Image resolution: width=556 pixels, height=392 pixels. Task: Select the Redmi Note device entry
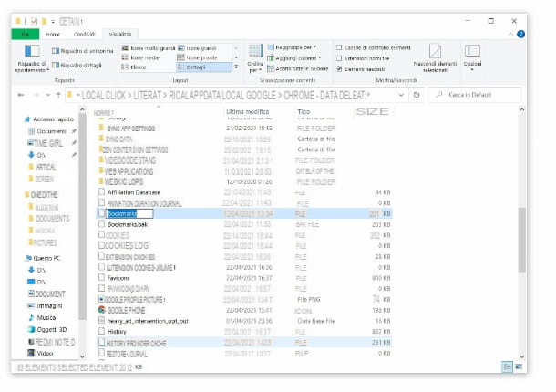tap(51, 342)
